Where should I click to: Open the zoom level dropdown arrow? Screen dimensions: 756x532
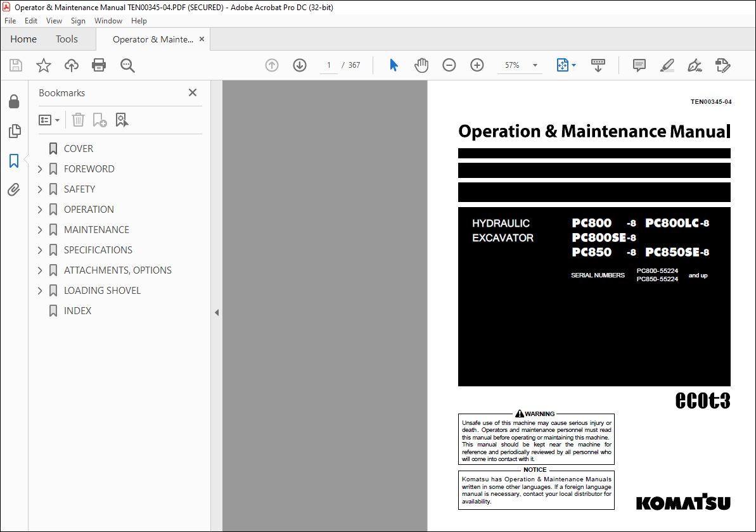click(535, 65)
